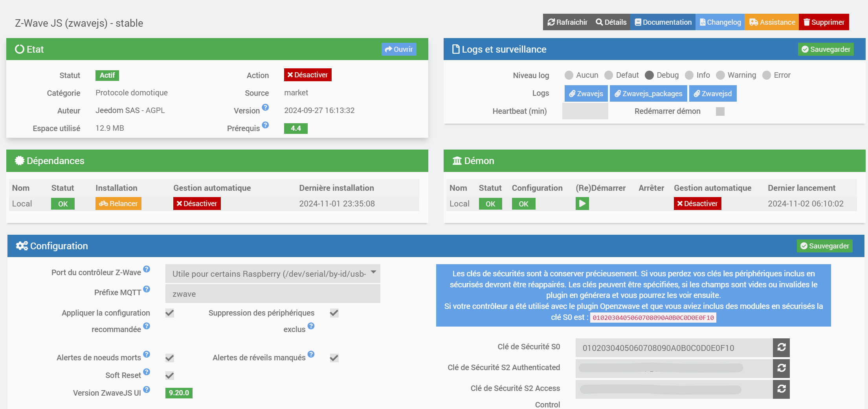Disable automatic dependency management
This screenshot has height=409, width=868.
click(x=197, y=204)
